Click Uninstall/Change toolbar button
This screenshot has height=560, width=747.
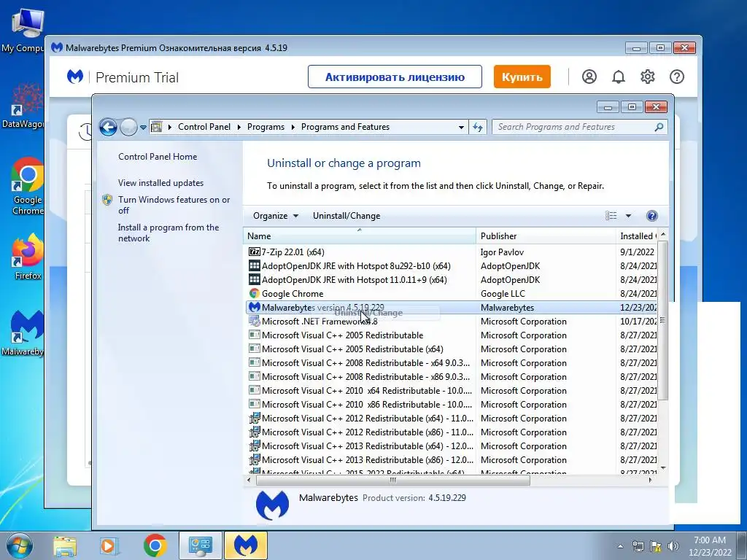[347, 216]
